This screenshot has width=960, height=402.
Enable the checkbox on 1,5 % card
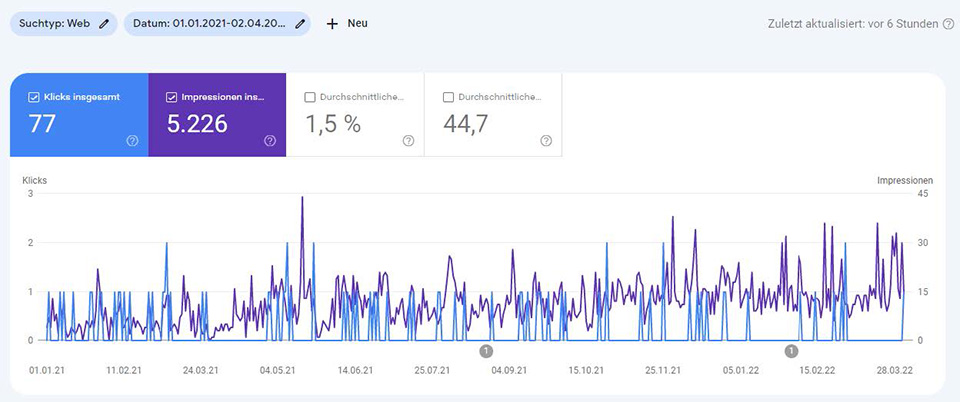coord(310,97)
